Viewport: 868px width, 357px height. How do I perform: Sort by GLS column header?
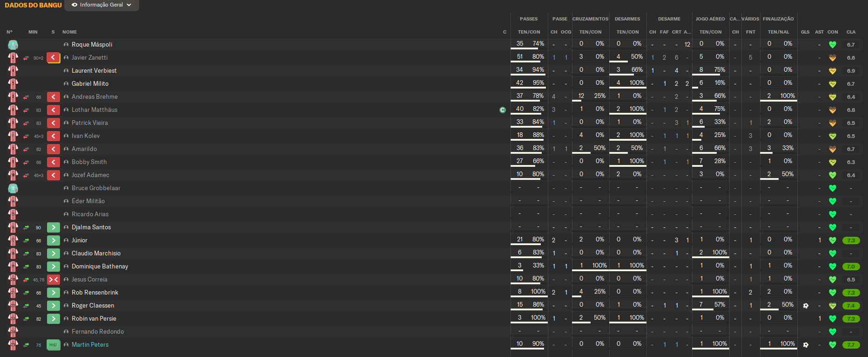click(x=805, y=32)
